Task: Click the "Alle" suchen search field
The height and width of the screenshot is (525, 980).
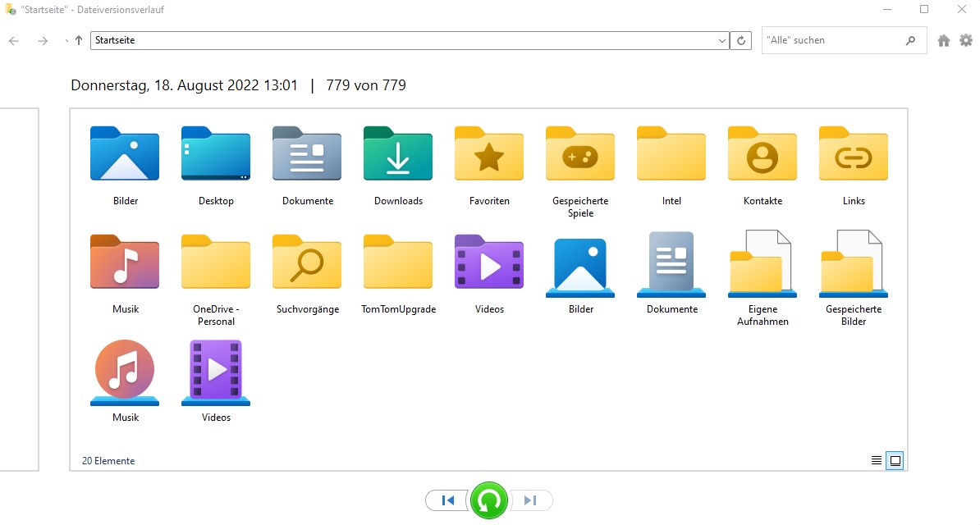Action: [x=829, y=40]
